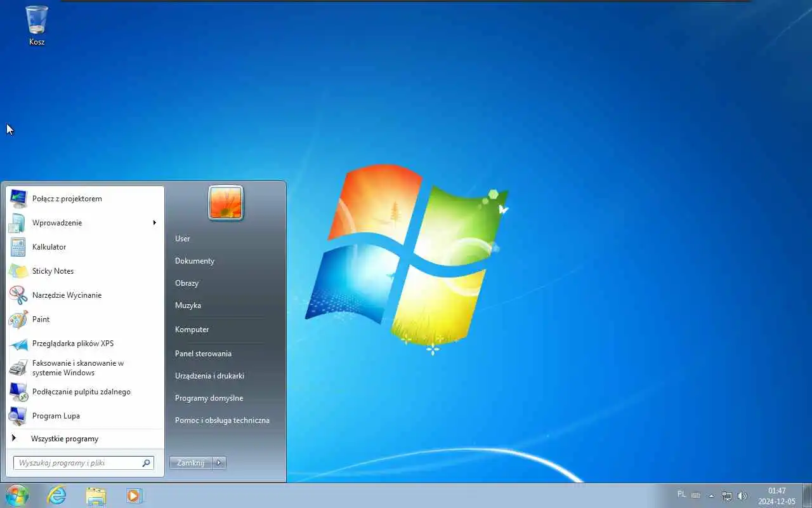Click the Wprowadzenie program icon
Image resolution: width=812 pixels, height=508 pixels.
18,223
